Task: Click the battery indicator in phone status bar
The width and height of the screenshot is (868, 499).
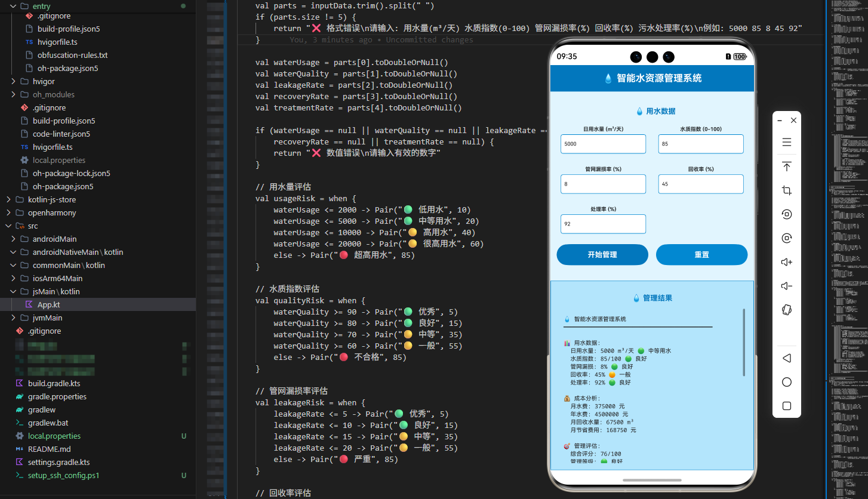Action: [x=740, y=57]
